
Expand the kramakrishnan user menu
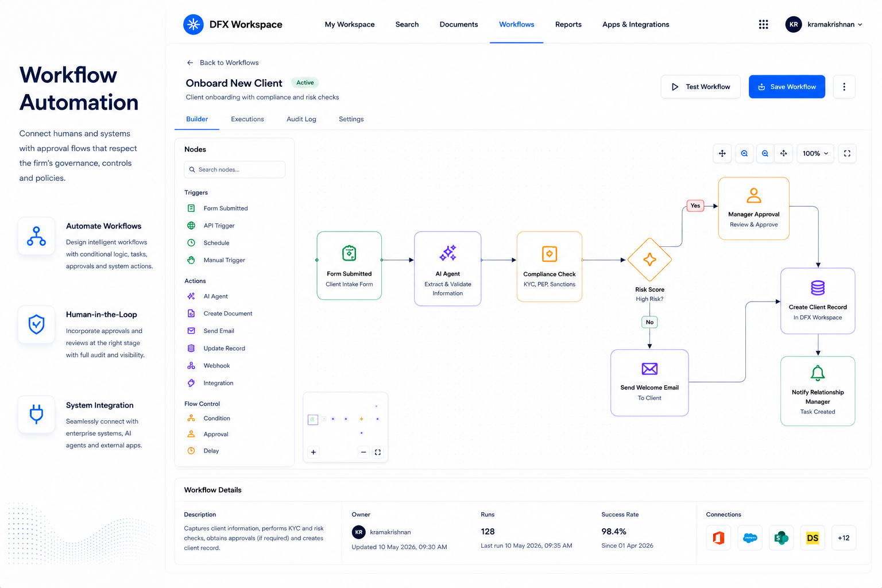tap(824, 24)
